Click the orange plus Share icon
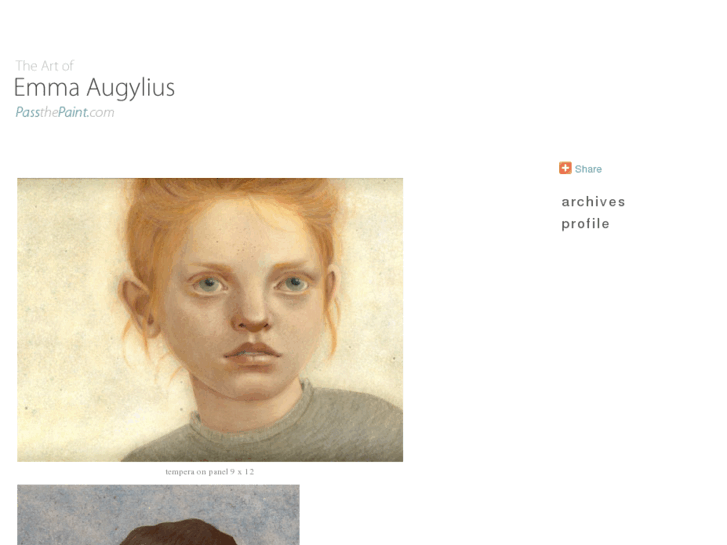 565,168
